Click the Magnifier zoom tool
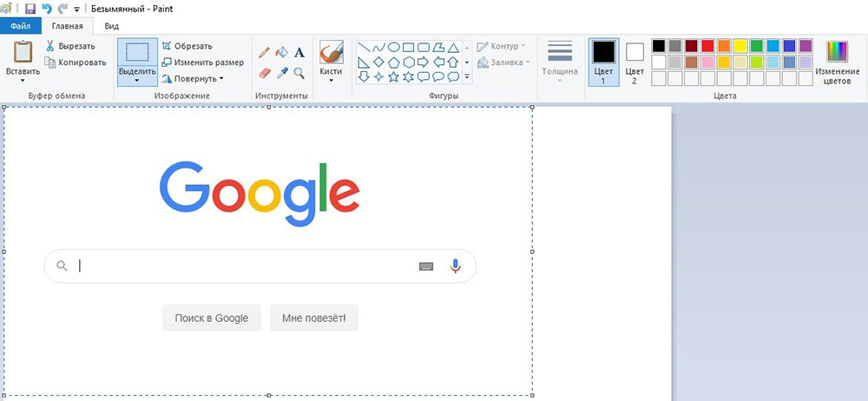The height and width of the screenshot is (401, 868). (299, 73)
